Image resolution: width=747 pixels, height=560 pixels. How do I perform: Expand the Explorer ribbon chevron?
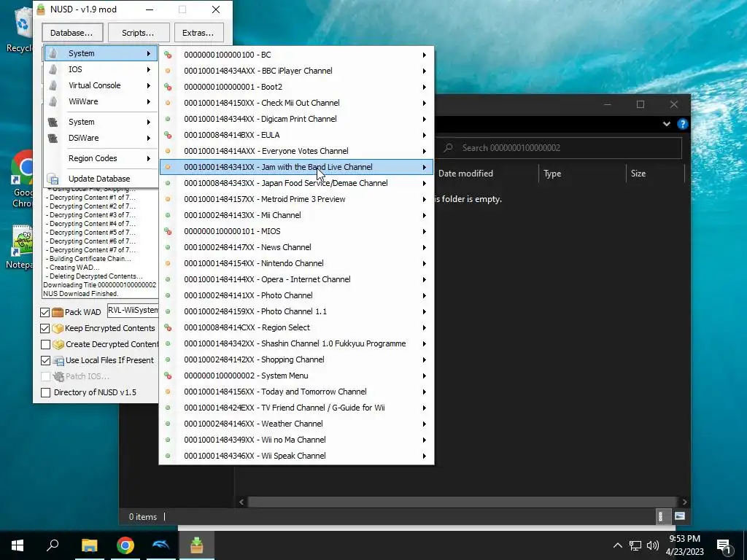coord(667,124)
